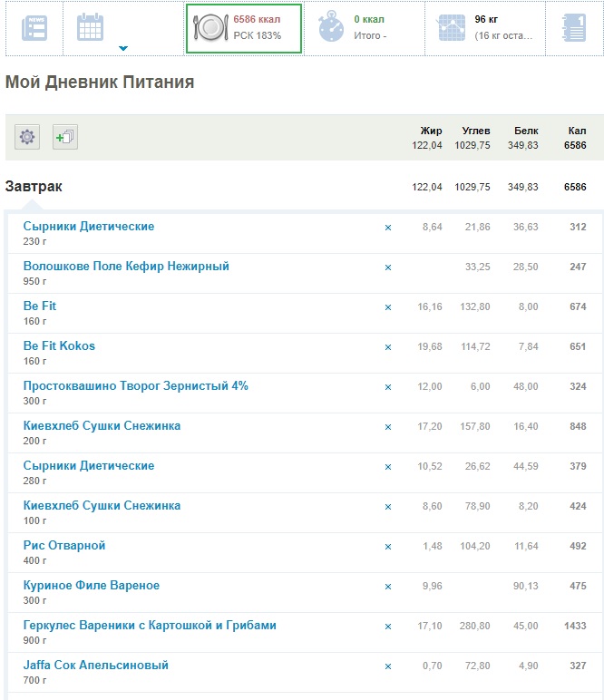Image resolution: width=604 pixels, height=700 pixels.
Task: Click the copy meal plus icon
Action: click(64, 137)
